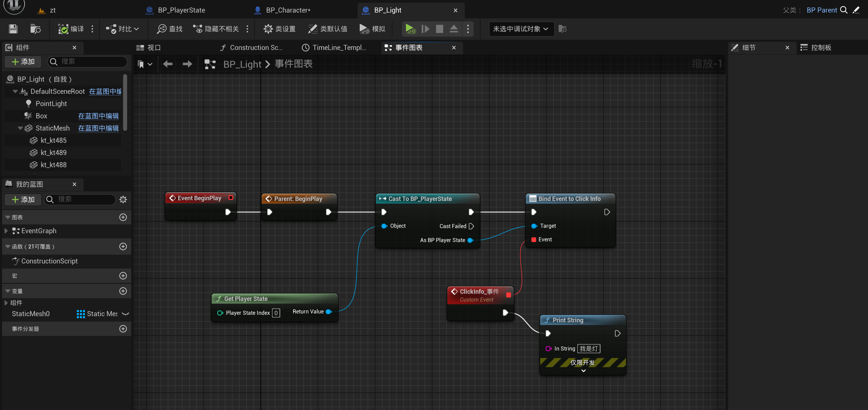Screen dimensions: 868x410
Task: Toggle StaticMesh0 variable visibility eye
Action: (x=125, y=314)
